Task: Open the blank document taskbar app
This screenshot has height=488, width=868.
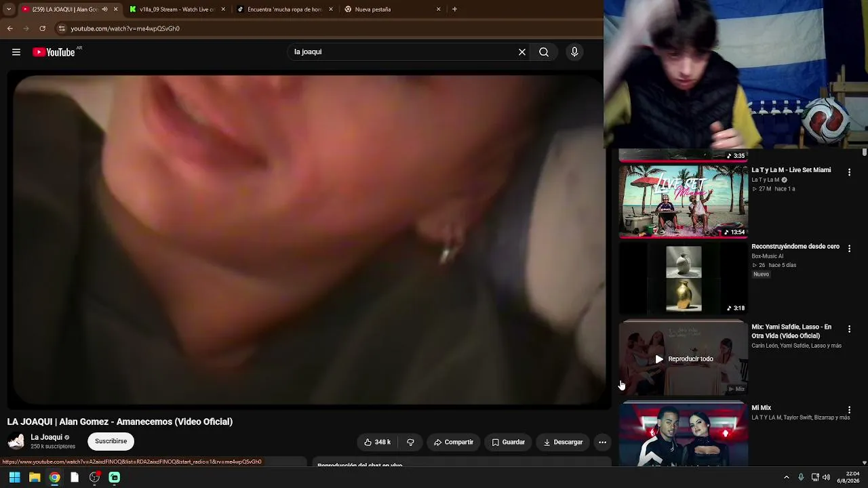Action: pyautogui.click(x=75, y=477)
